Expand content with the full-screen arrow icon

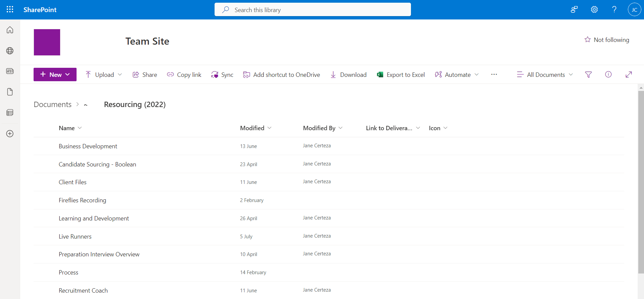629,74
